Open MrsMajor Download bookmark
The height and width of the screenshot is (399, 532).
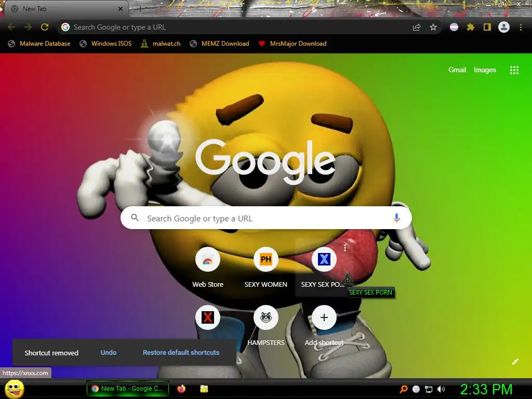[x=292, y=44]
